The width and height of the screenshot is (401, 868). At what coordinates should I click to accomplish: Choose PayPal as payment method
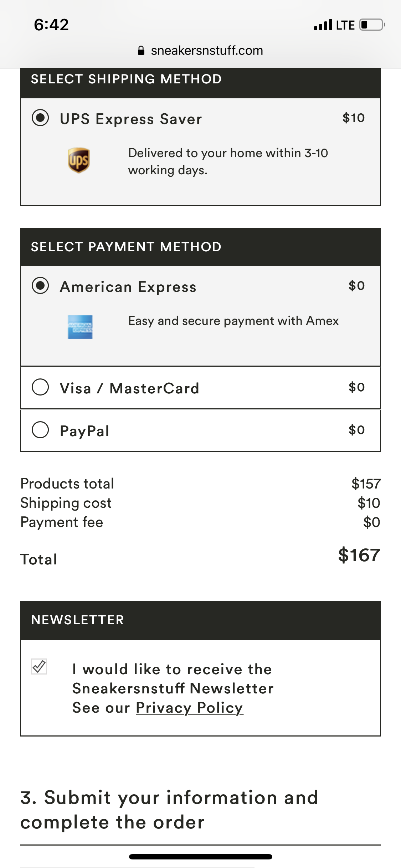[x=40, y=430]
